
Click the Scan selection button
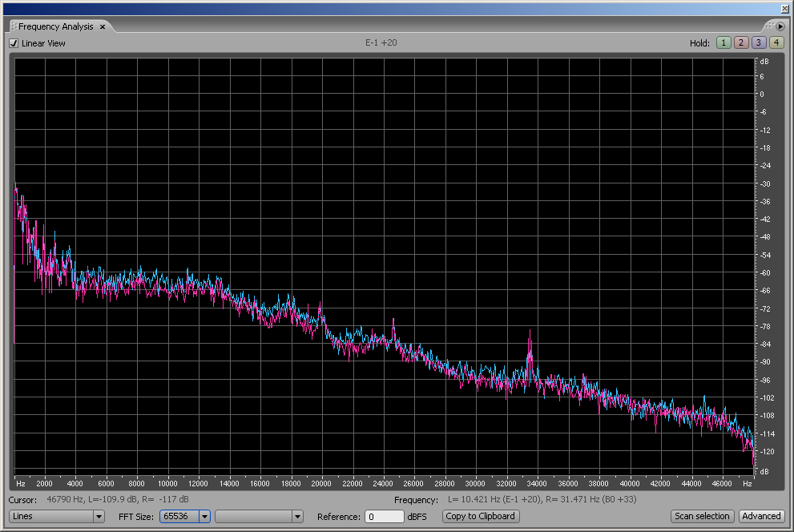coord(702,516)
